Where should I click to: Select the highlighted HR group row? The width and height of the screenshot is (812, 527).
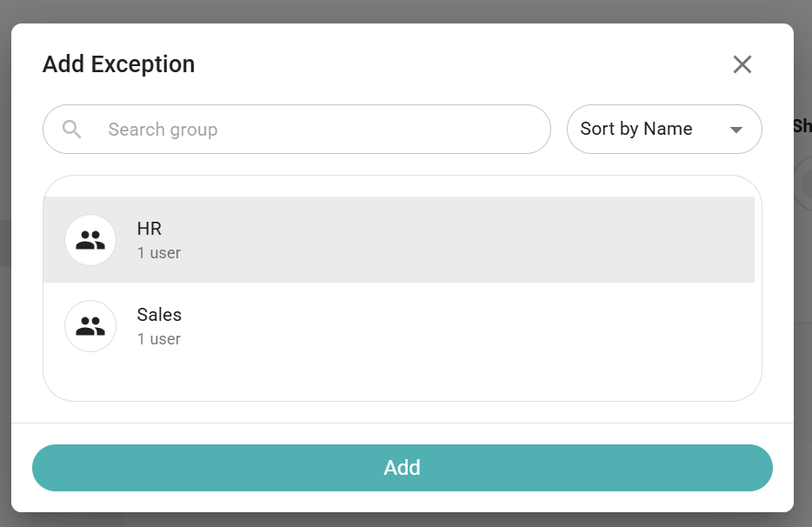pyautogui.click(x=399, y=239)
